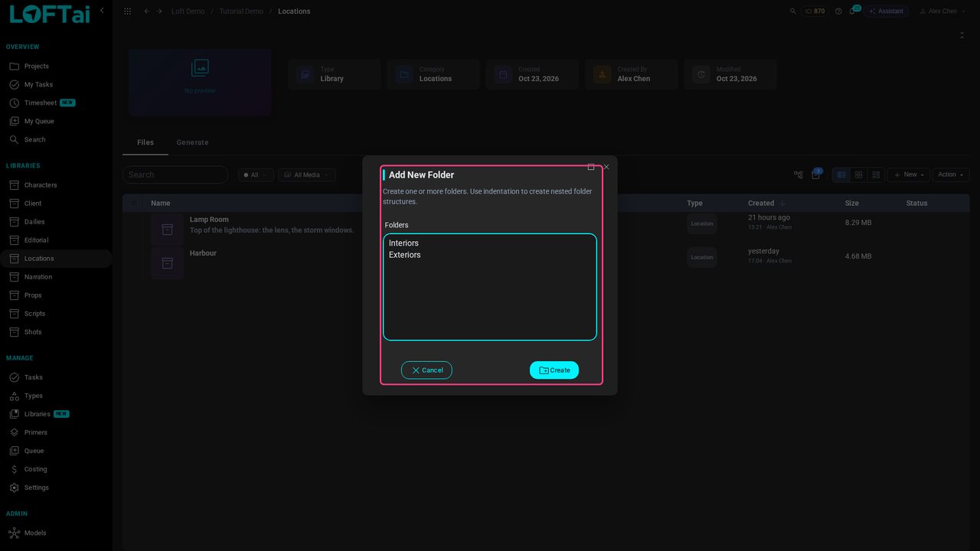Open the New dropdown
The image size is (980, 551).
pos(909,175)
